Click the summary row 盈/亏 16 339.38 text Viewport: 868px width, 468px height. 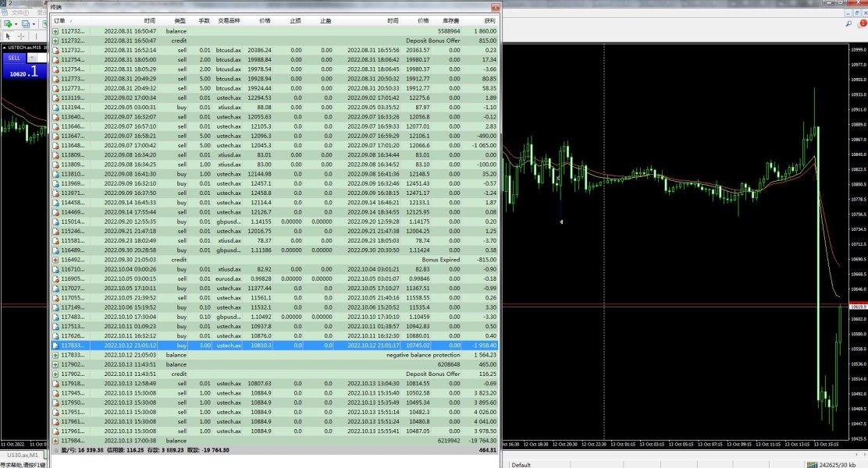coord(82,450)
